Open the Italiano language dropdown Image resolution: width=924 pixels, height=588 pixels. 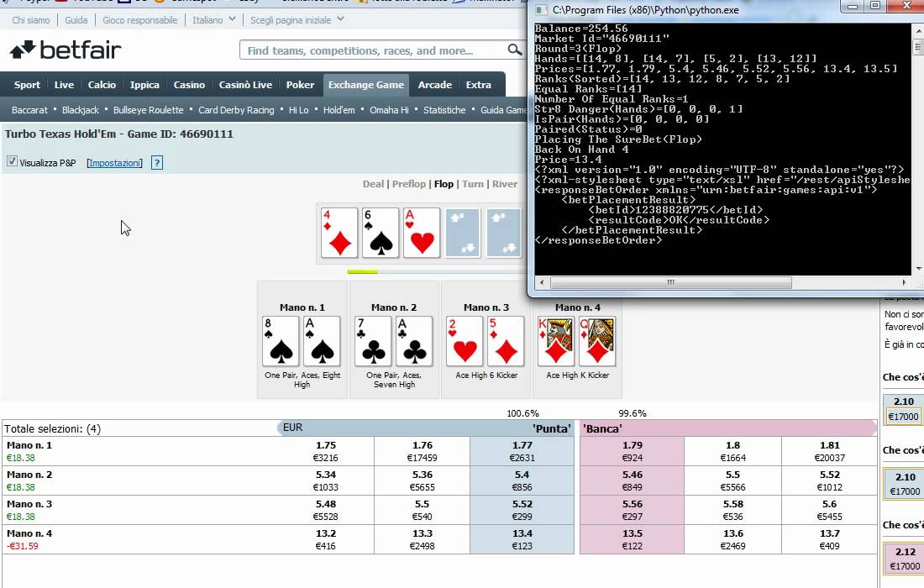pos(214,19)
